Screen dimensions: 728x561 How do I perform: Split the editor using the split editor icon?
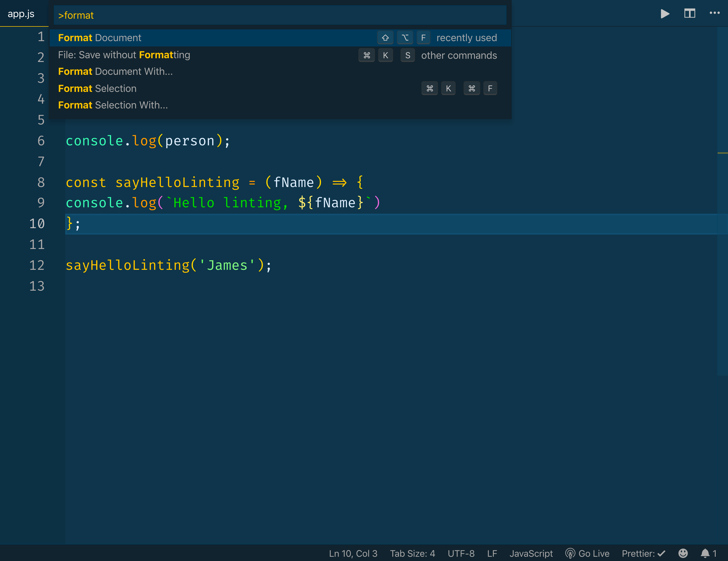689,14
